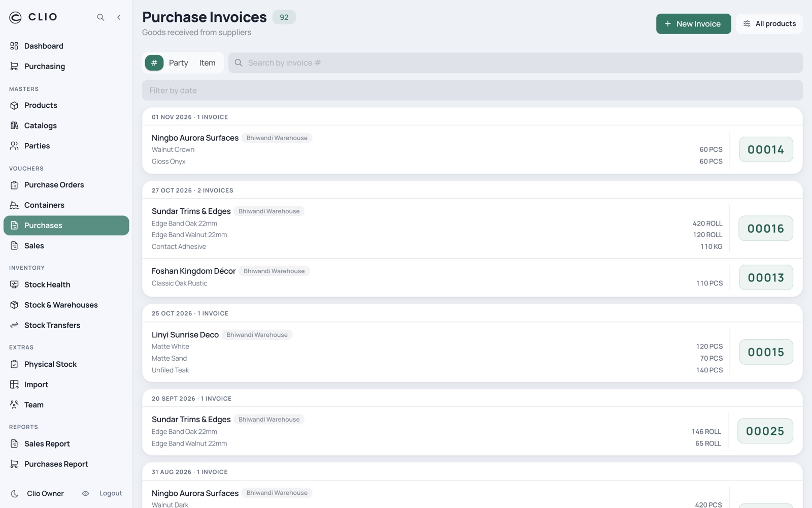The height and width of the screenshot is (508, 812).
Task: Open the Filter by date picker
Action: coord(472,90)
